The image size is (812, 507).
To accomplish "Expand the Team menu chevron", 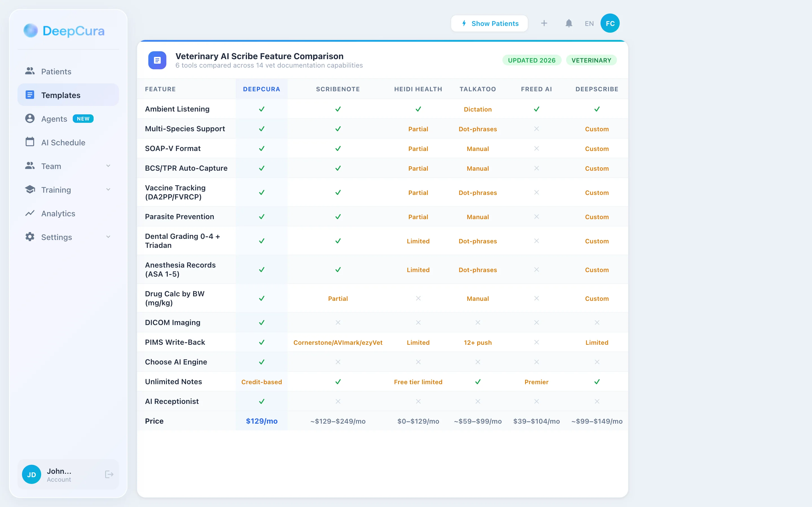I will pyautogui.click(x=108, y=166).
